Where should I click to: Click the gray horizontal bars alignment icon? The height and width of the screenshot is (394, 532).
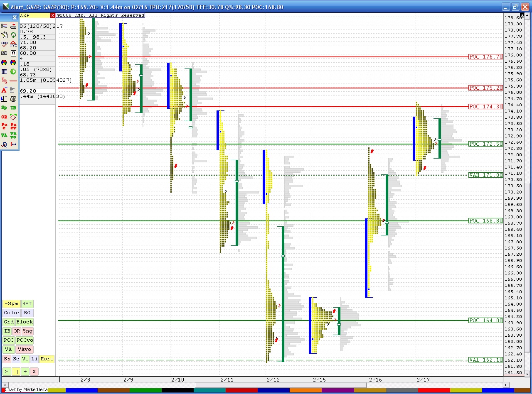click(x=12, y=90)
